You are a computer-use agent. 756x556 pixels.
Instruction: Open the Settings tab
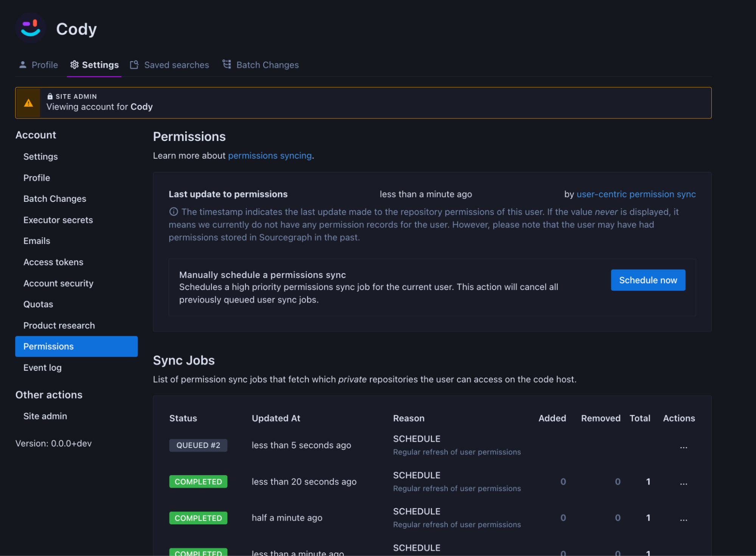(x=95, y=65)
